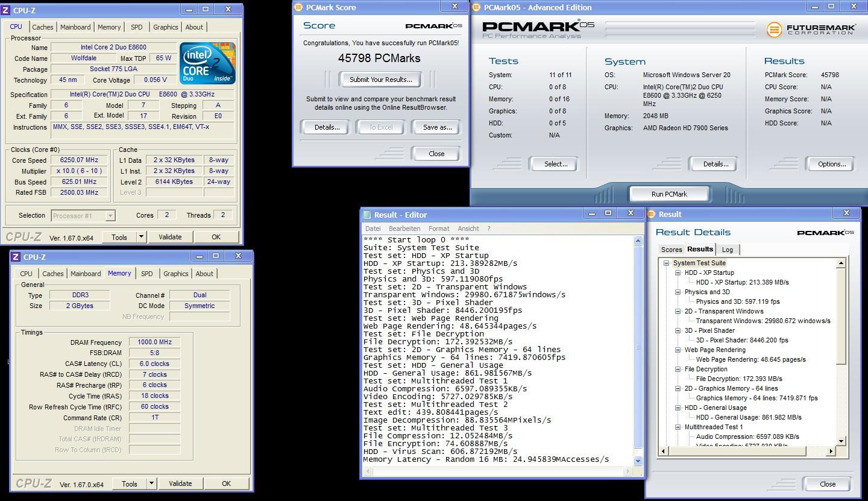
Task: Switch to CPU tab in memory CPU-Z window
Action: click(27, 274)
